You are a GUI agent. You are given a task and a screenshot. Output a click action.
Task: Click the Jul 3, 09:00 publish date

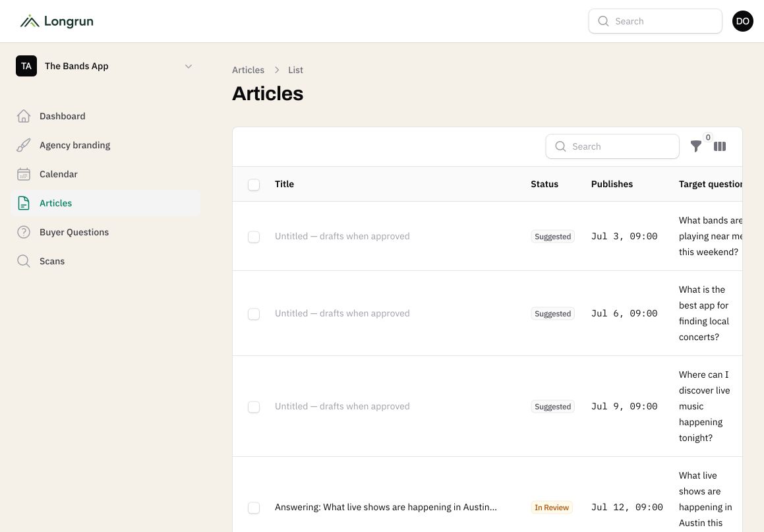click(624, 236)
